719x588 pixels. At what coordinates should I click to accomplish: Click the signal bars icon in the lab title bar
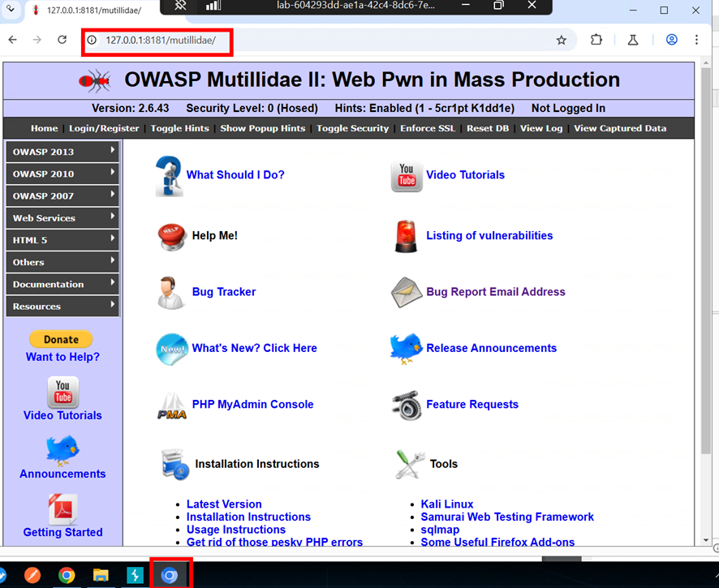(213, 6)
